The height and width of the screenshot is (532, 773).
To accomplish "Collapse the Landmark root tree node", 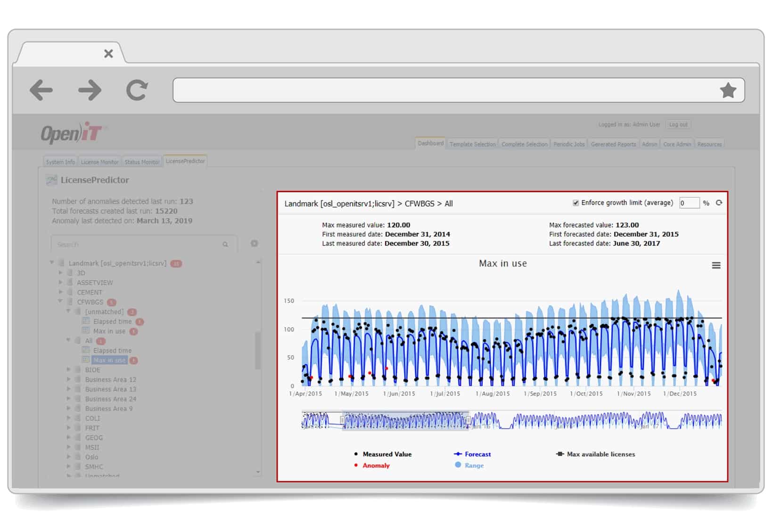I will (52, 262).
